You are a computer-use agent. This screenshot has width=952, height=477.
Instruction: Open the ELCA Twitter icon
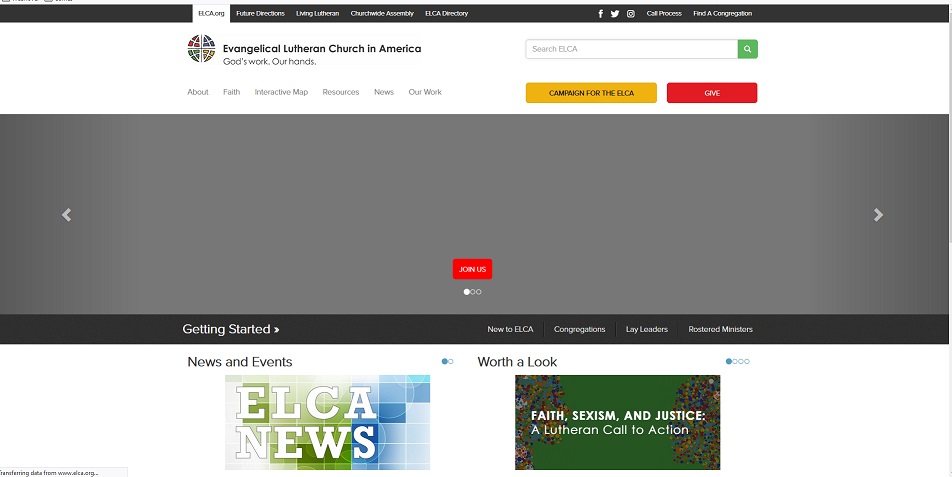point(615,13)
